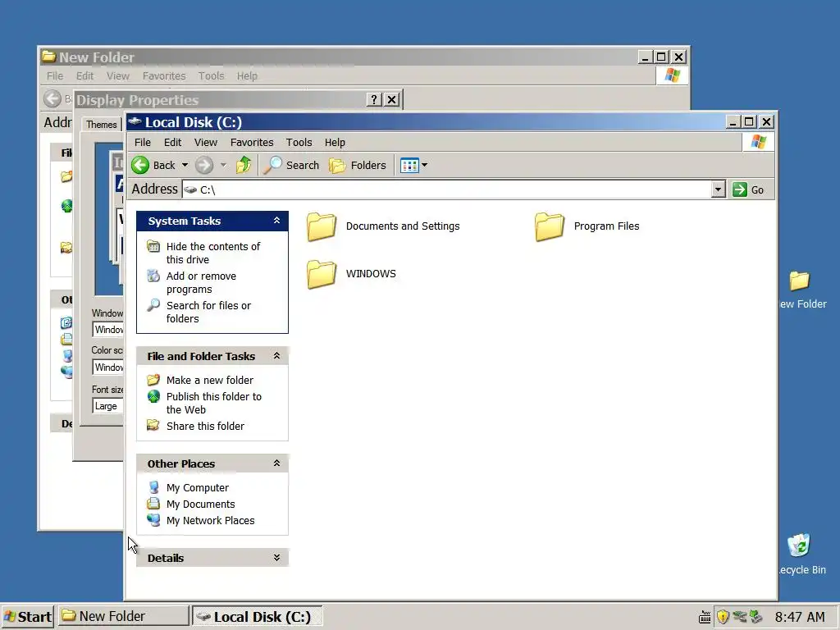The image size is (840, 630).
Task: Open the View menu in Local Disk window
Action: click(206, 143)
